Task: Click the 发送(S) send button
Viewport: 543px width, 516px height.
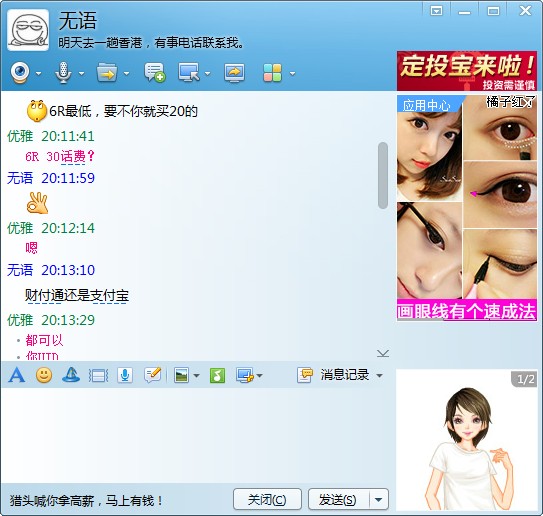Action: 338,499
